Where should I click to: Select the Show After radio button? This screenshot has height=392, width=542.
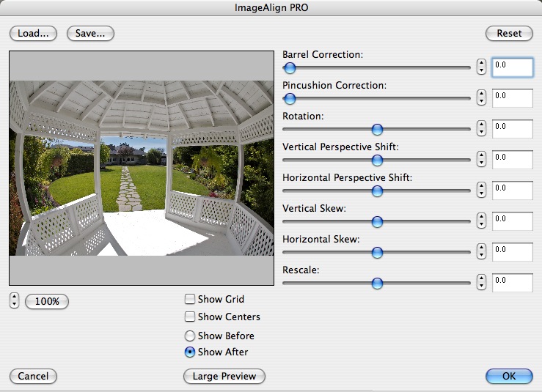click(190, 352)
